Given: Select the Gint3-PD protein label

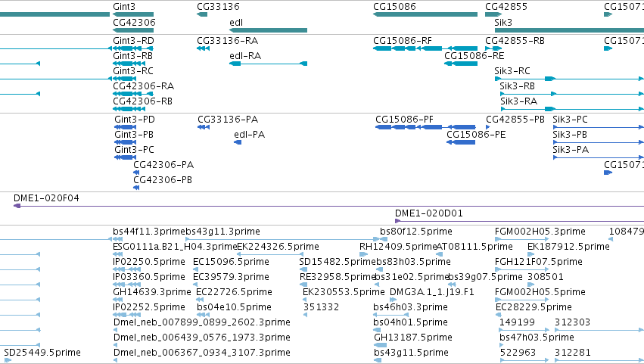Looking at the screenshot, I should (x=135, y=120).
